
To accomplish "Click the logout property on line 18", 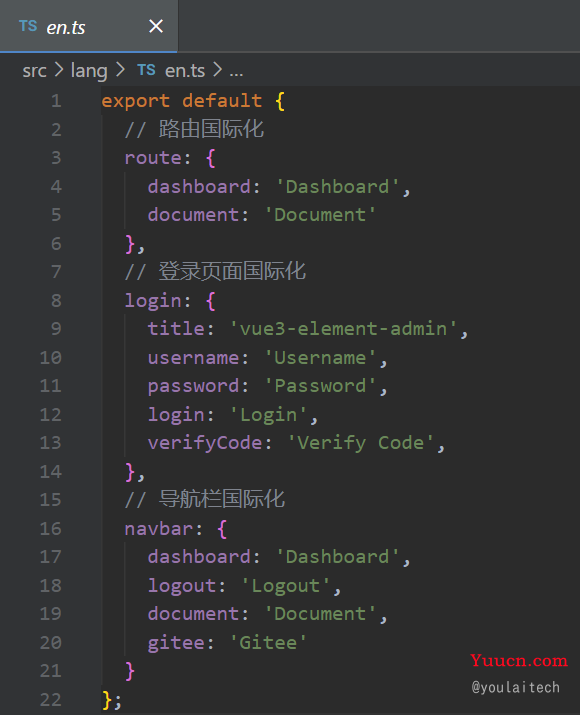I will 182,586.
